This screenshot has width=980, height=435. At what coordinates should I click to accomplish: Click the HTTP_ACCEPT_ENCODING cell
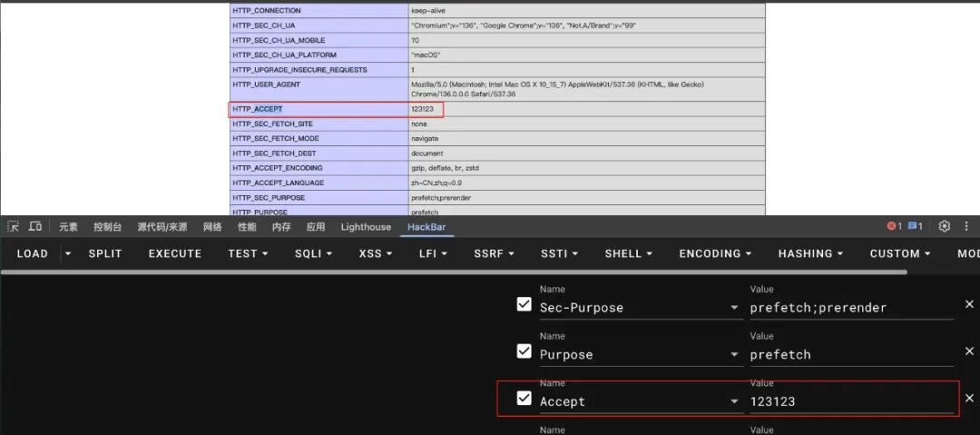point(318,168)
